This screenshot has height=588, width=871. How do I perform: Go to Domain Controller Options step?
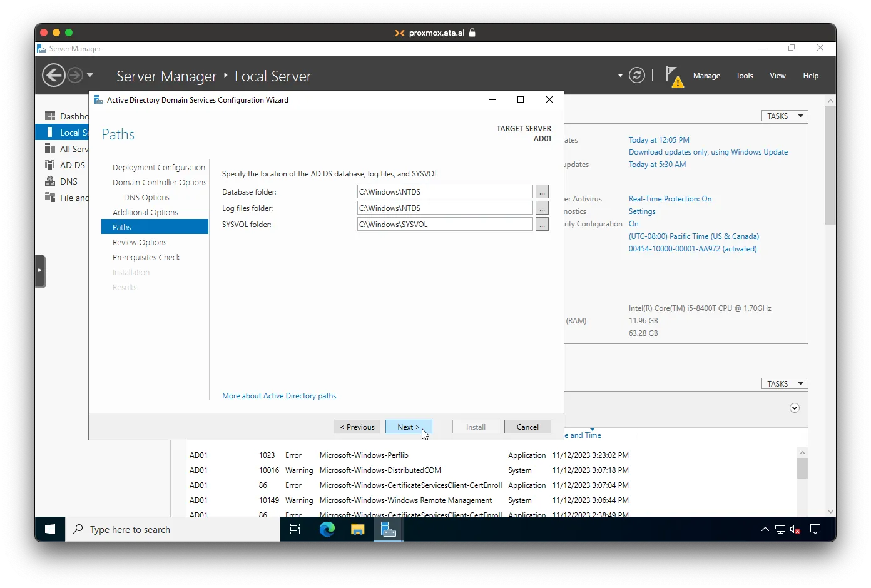coord(159,182)
